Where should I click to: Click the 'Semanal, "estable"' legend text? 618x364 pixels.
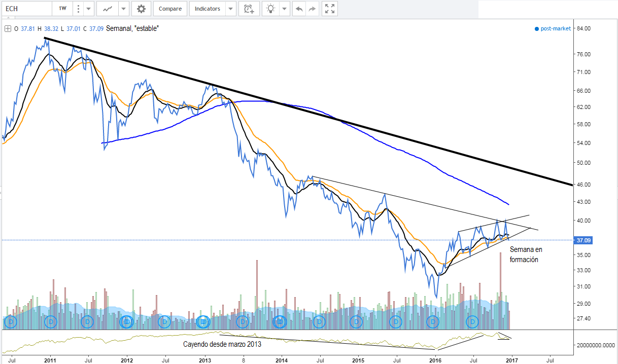pyautogui.click(x=133, y=29)
